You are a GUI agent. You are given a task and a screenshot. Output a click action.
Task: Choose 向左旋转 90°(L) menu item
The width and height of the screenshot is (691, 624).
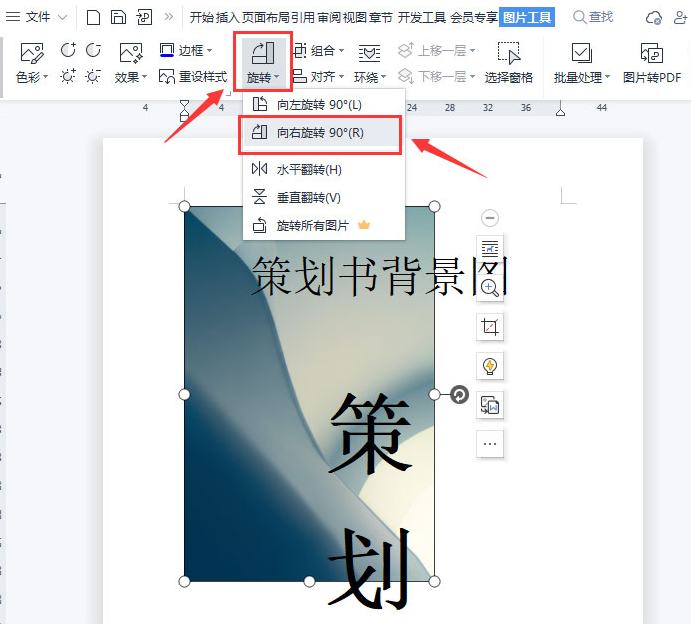(x=324, y=105)
